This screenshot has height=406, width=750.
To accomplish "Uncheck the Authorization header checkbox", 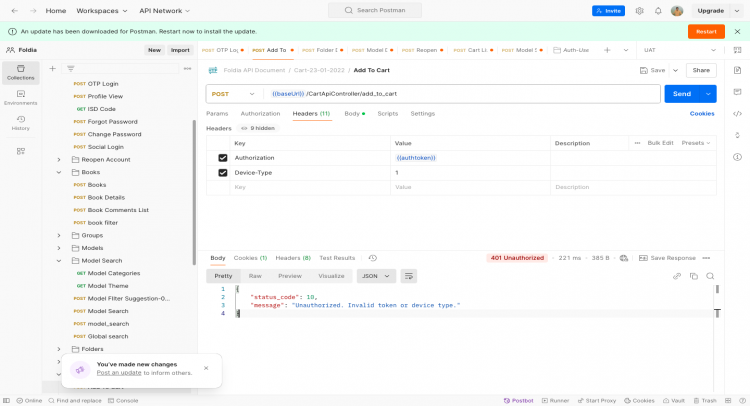I will pyautogui.click(x=223, y=158).
